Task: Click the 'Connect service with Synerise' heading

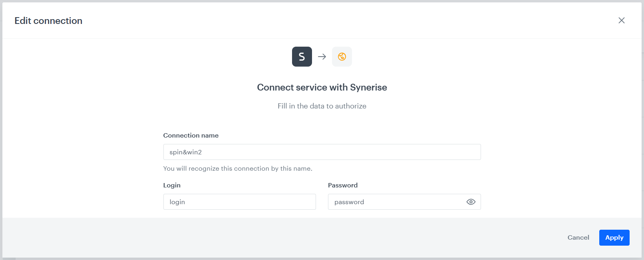Action: pyautogui.click(x=322, y=87)
